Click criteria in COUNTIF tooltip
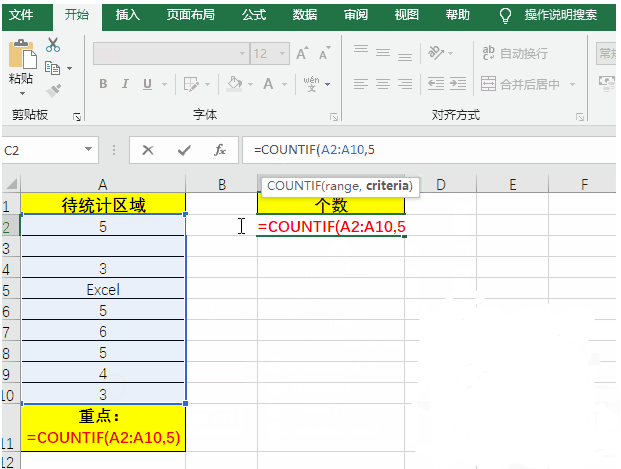 [x=387, y=185]
